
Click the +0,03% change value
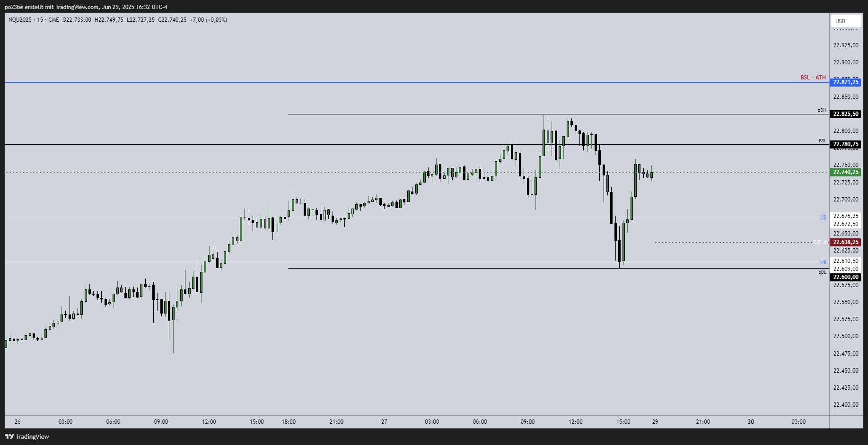218,20
